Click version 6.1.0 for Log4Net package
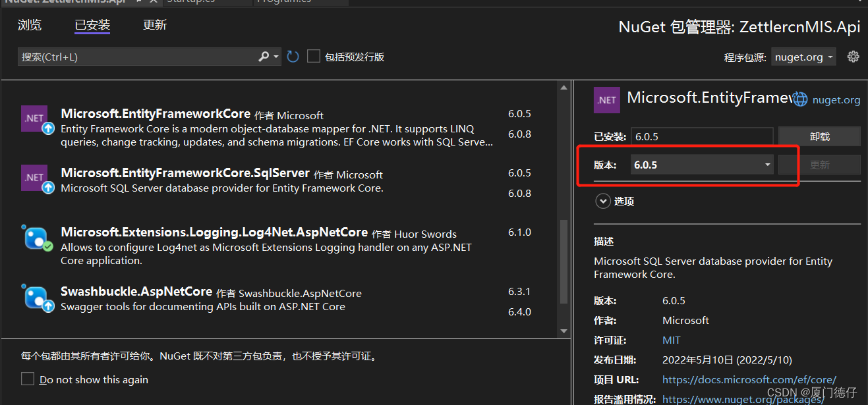868x405 pixels. [x=519, y=232]
